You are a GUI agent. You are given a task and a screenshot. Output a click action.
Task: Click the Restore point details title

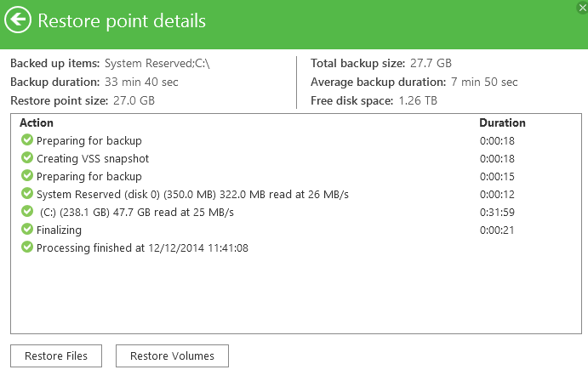click(x=122, y=21)
